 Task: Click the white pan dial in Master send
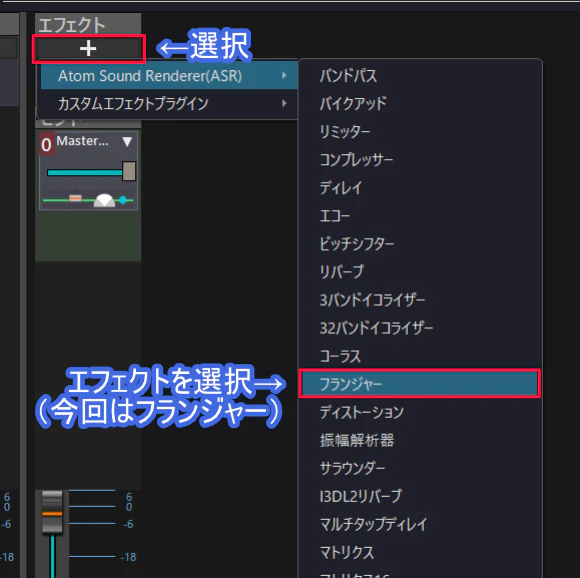point(104,200)
